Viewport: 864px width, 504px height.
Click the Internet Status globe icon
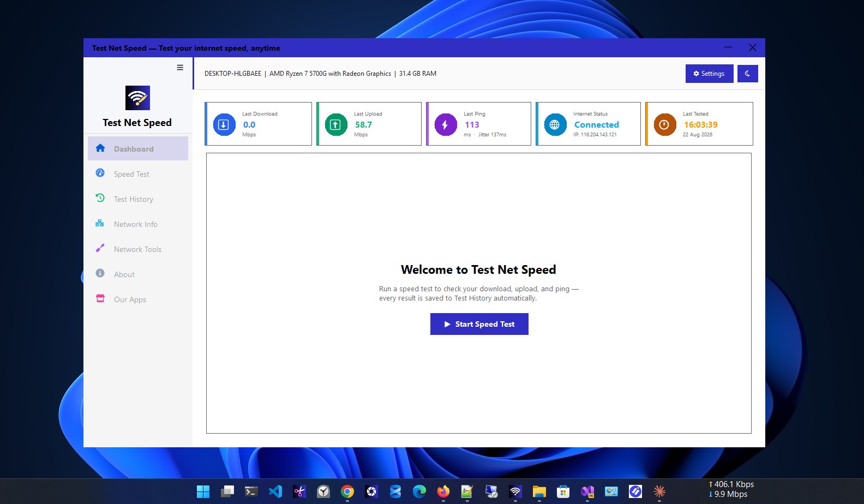[555, 125]
